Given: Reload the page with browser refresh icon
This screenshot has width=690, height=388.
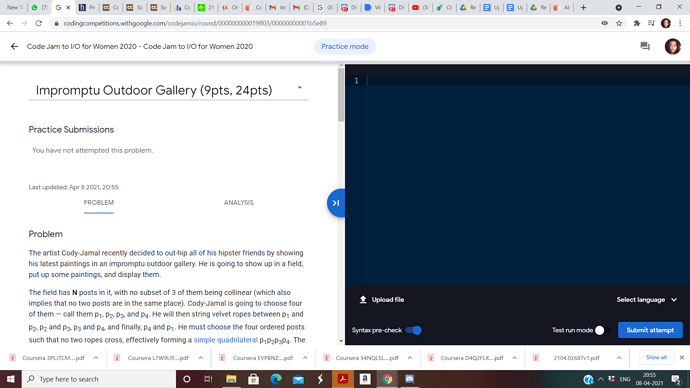Looking at the screenshot, I should point(39,23).
